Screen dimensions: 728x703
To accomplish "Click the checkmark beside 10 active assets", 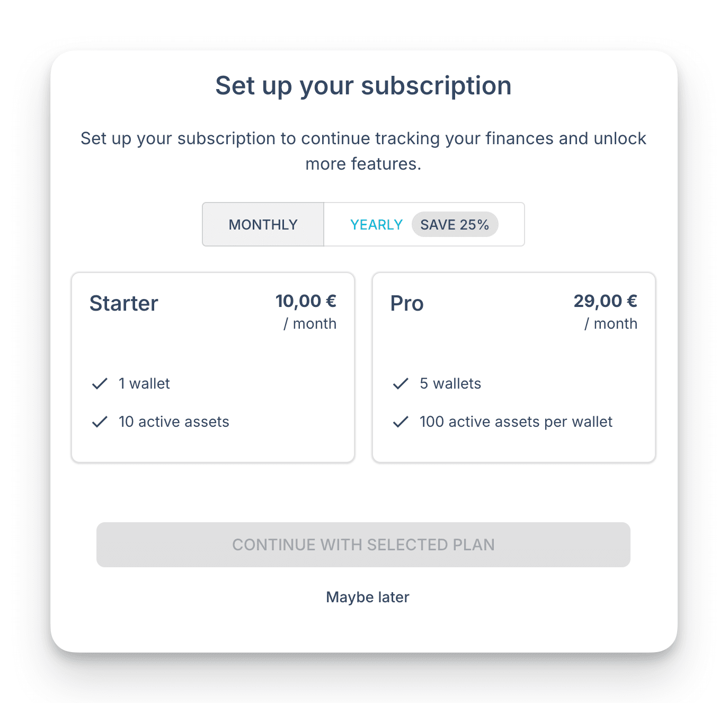I will 100,422.
